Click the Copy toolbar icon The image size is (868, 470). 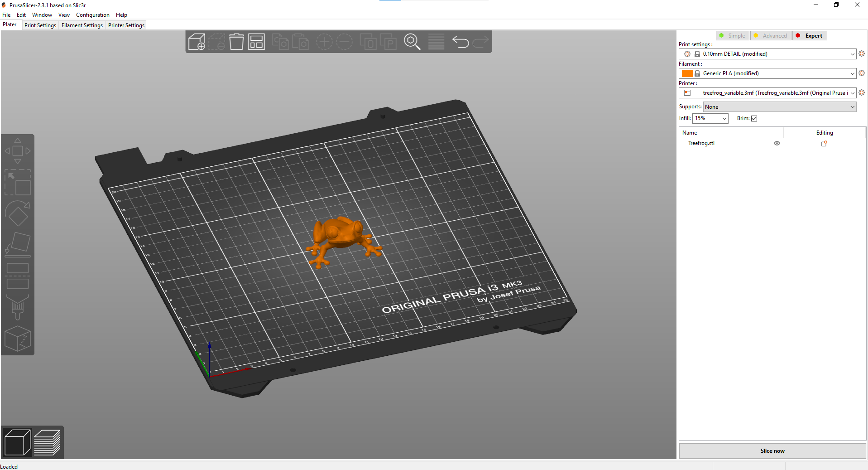tap(280, 42)
